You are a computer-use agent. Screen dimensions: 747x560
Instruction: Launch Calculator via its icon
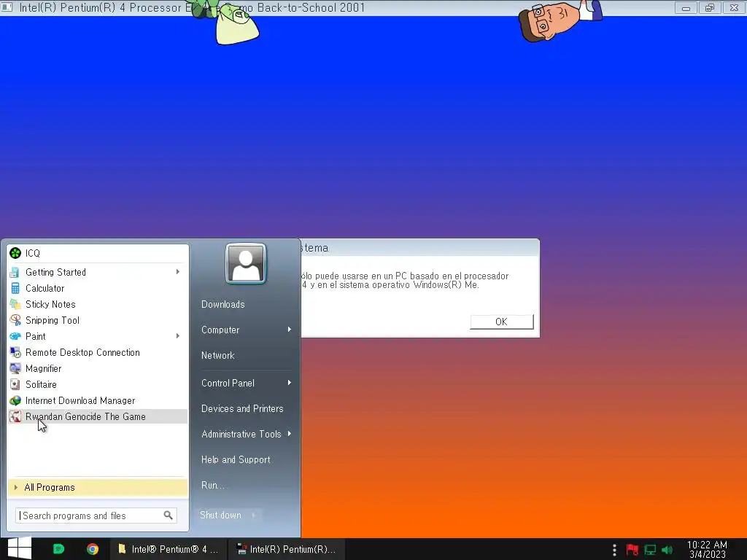[15, 288]
